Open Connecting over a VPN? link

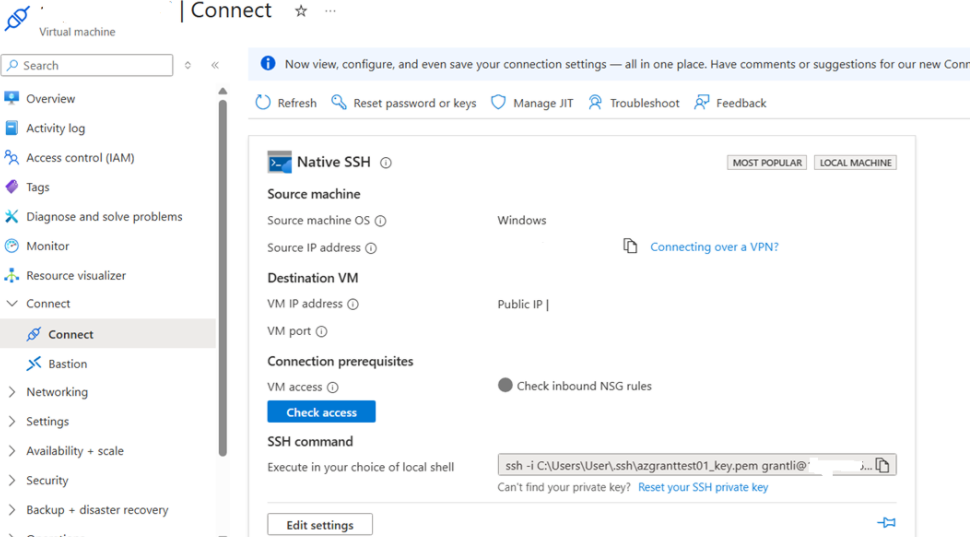coord(714,247)
